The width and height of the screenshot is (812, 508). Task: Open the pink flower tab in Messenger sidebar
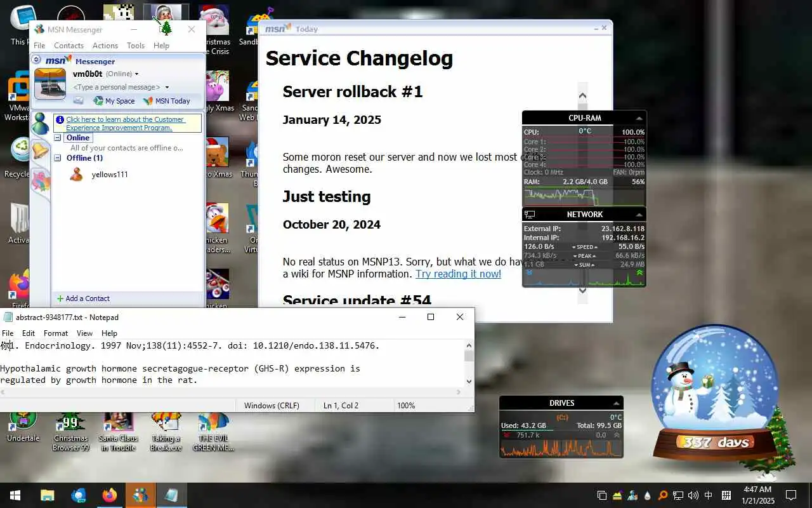[x=40, y=180]
